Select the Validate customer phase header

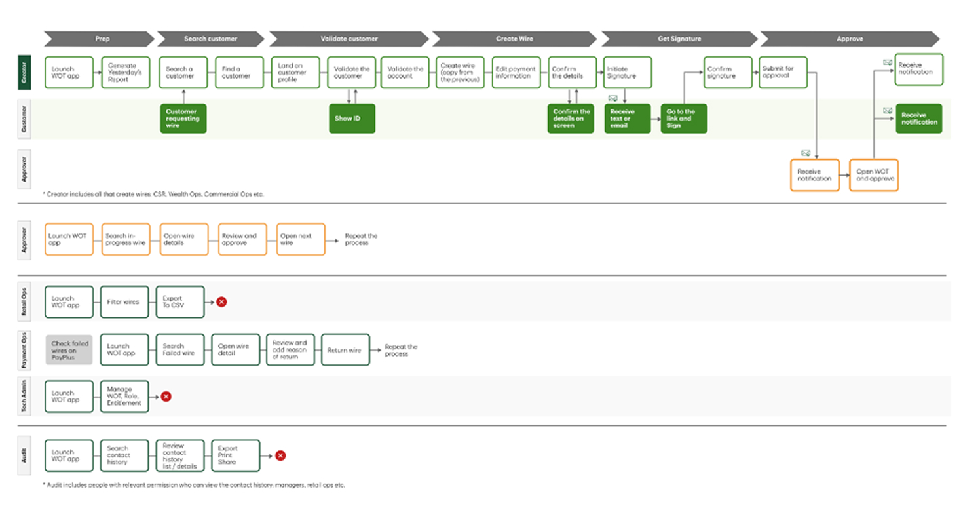pos(349,39)
